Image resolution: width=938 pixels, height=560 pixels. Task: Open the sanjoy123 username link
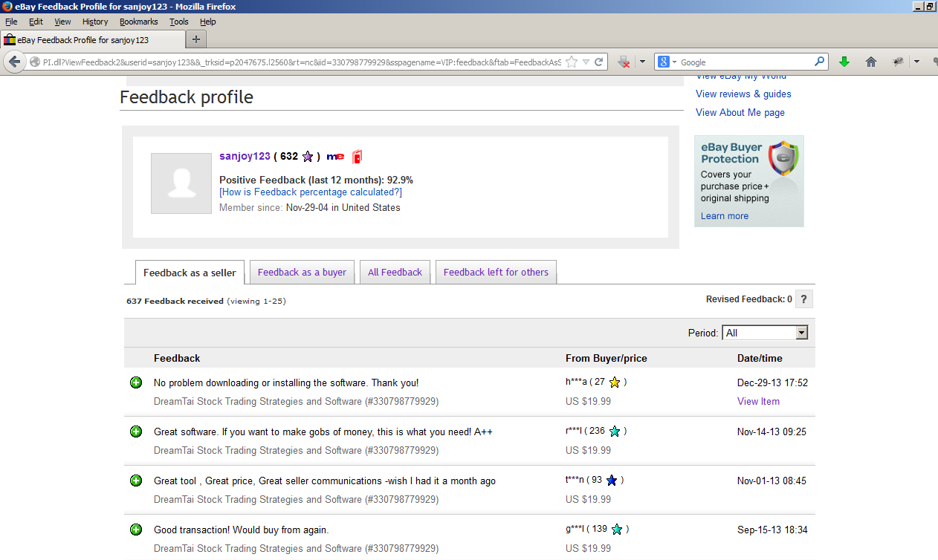pyautogui.click(x=245, y=156)
